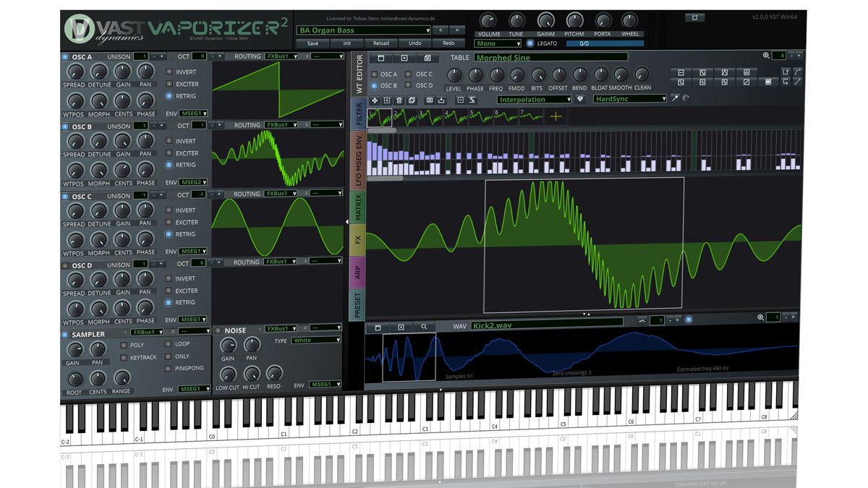Click the Redo button

(449, 43)
